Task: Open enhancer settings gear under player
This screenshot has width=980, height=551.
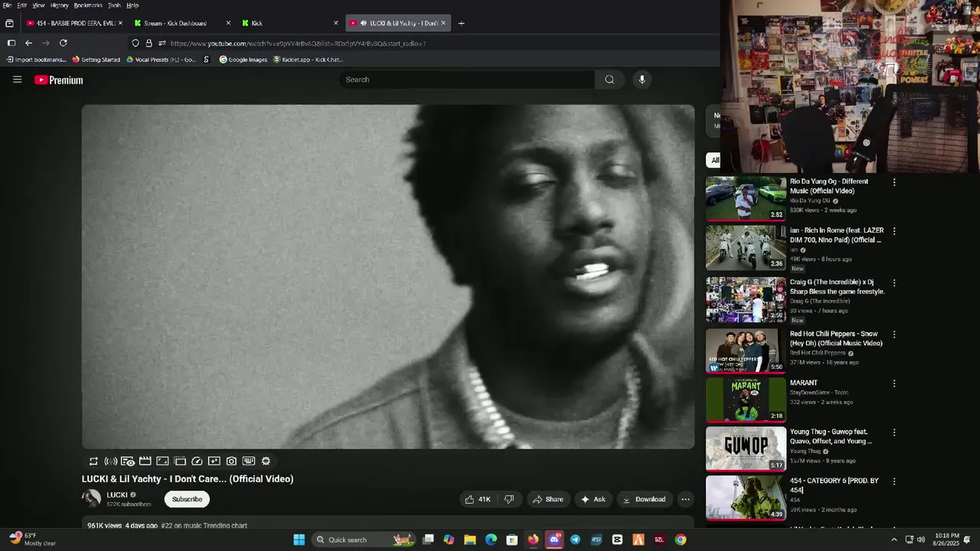Action: point(266,461)
